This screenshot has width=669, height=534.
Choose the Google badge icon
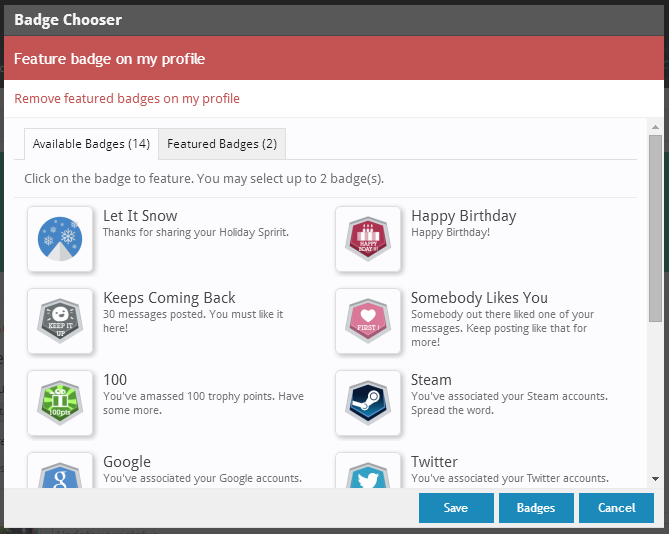[x=60, y=472]
